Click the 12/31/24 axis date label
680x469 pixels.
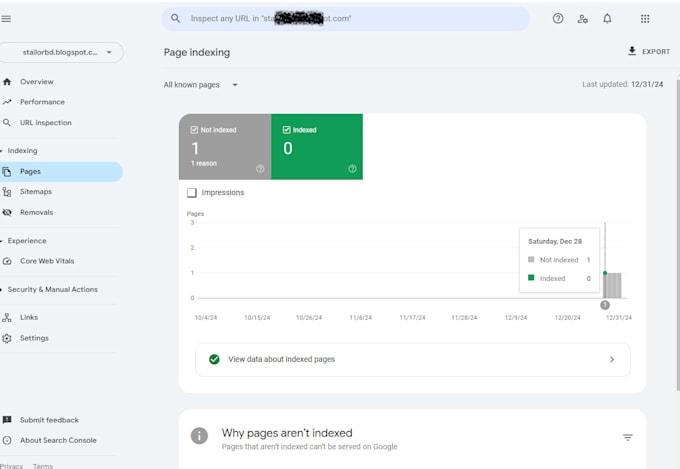click(619, 318)
